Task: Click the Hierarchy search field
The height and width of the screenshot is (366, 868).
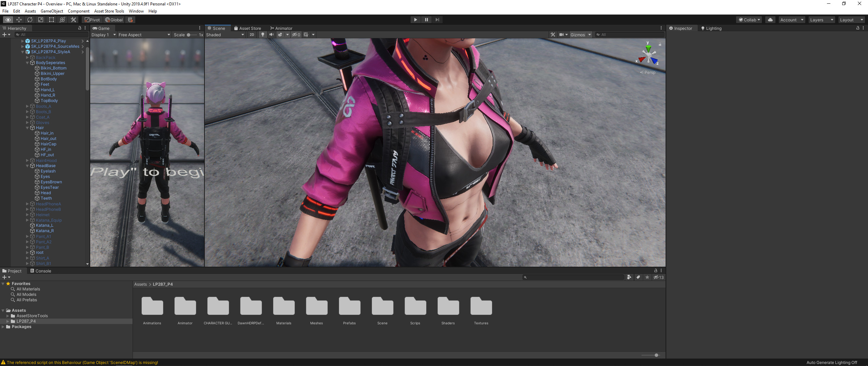Action: 52,35
